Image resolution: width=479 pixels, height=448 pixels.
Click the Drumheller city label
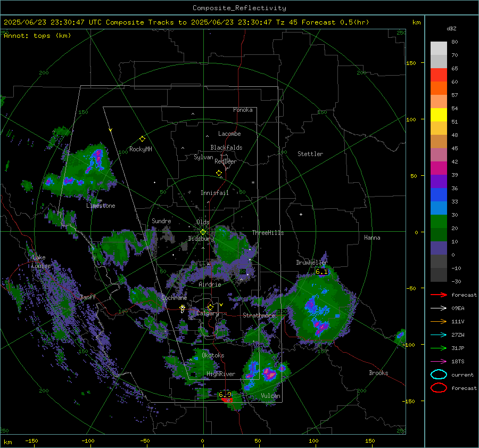pyautogui.click(x=311, y=263)
